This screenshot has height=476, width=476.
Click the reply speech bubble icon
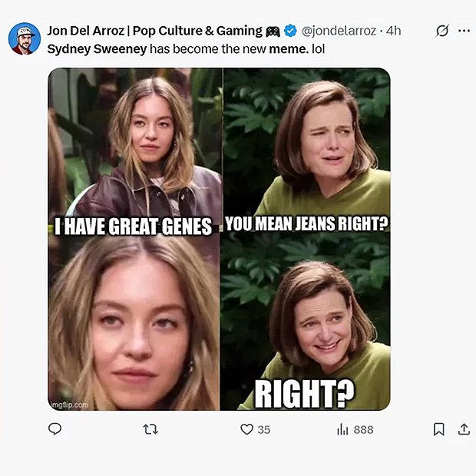point(55,429)
